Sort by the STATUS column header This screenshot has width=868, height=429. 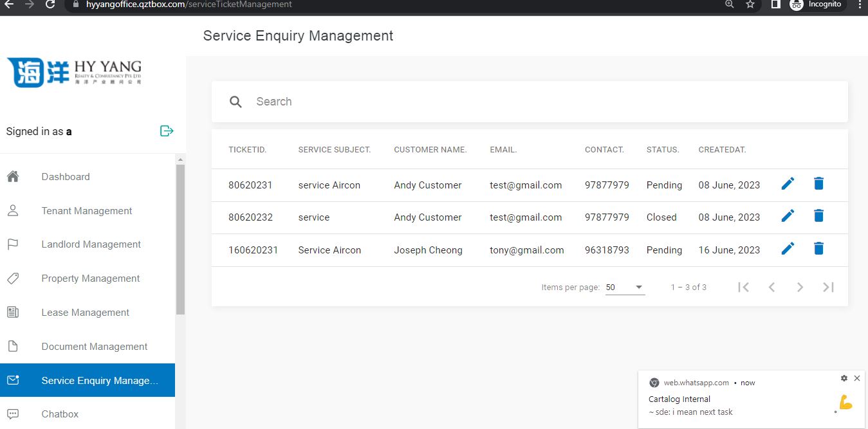pos(663,150)
